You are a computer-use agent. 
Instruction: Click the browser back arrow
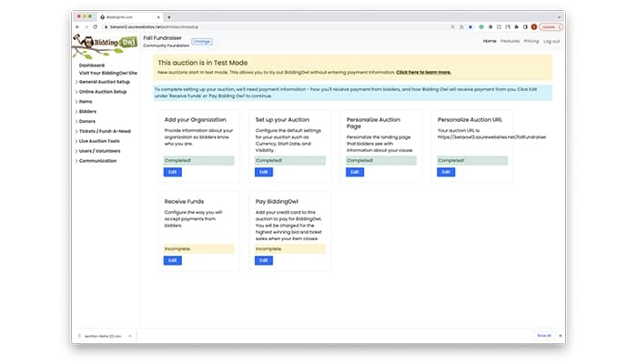click(x=76, y=26)
